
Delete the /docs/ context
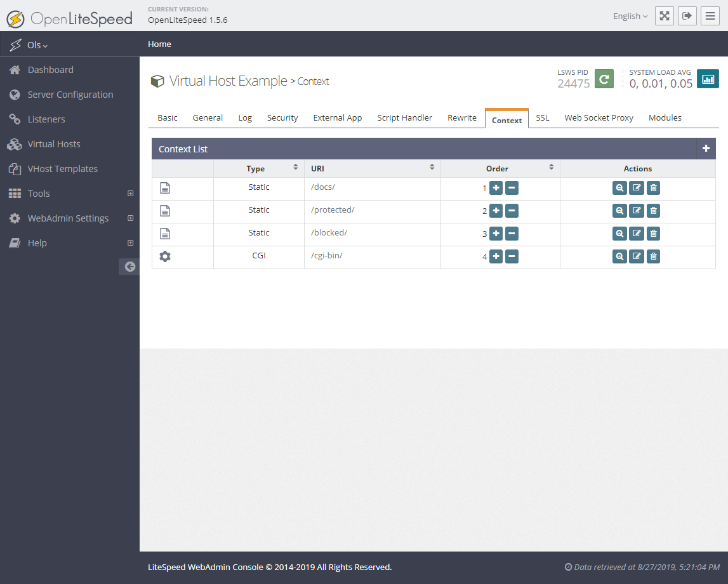653,188
